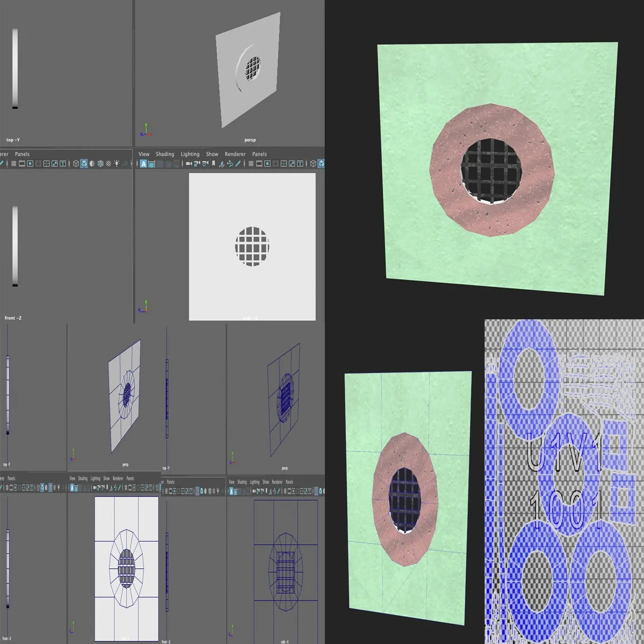Open the Lighting menu above the large side viewport
The height and width of the screenshot is (644, 644).
pyautogui.click(x=190, y=154)
